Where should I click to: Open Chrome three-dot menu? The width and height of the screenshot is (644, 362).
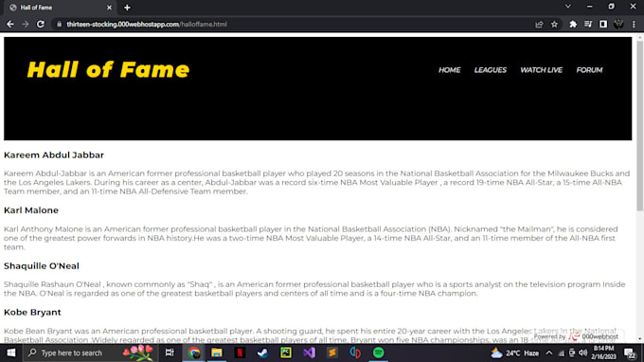coord(634,25)
